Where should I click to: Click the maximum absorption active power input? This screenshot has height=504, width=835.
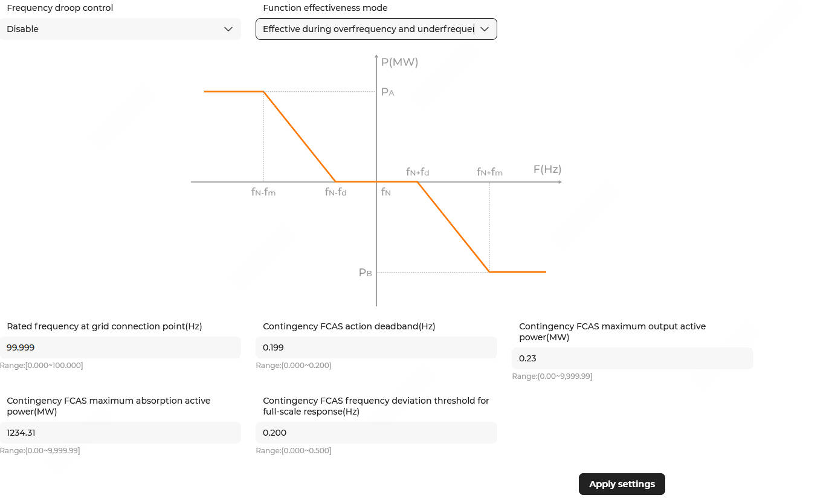coord(120,433)
